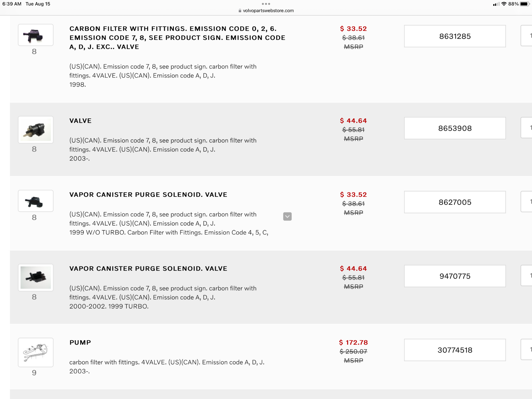Viewport: 532px width, 399px height.
Task: Open the 8653908 valve thumbnail image
Action: (36, 130)
